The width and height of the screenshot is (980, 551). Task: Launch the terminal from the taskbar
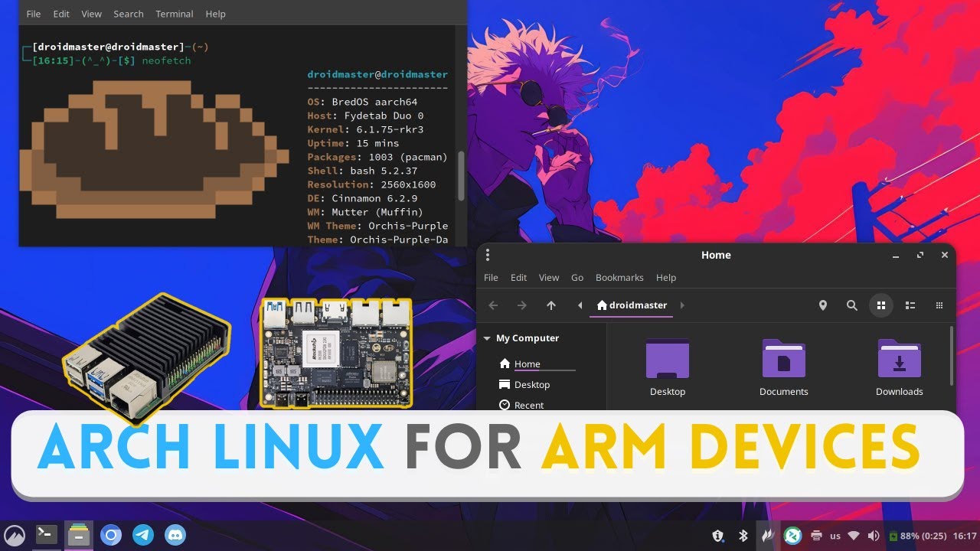(47, 534)
